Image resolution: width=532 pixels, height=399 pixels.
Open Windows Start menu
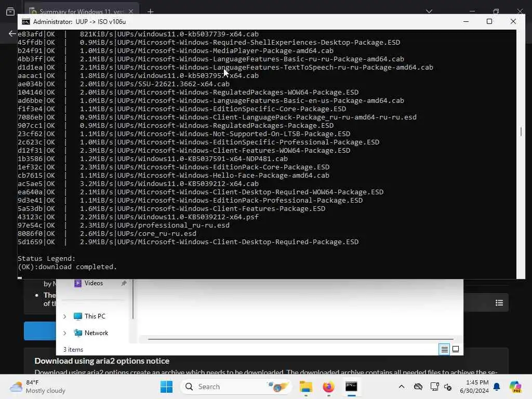166,387
